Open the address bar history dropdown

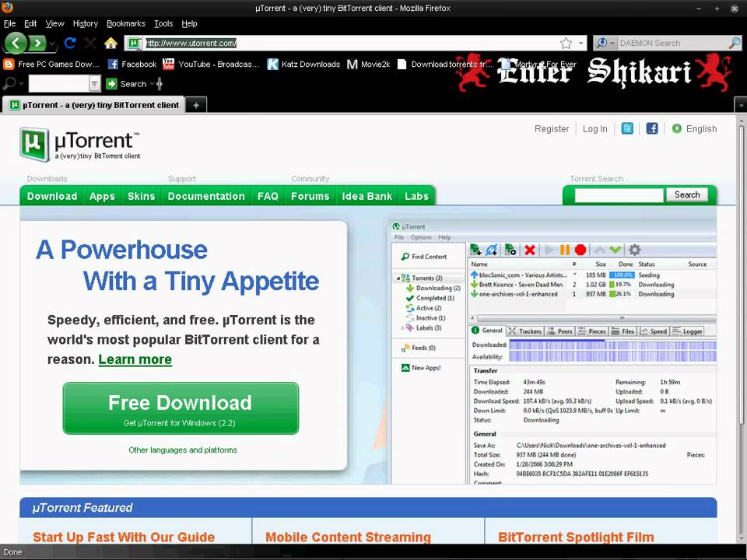point(580,44)
